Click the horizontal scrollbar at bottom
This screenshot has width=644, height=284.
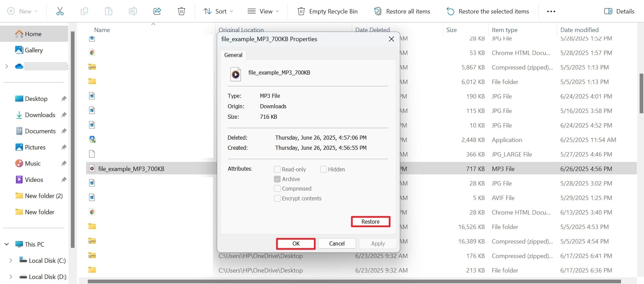pos(354,281)
